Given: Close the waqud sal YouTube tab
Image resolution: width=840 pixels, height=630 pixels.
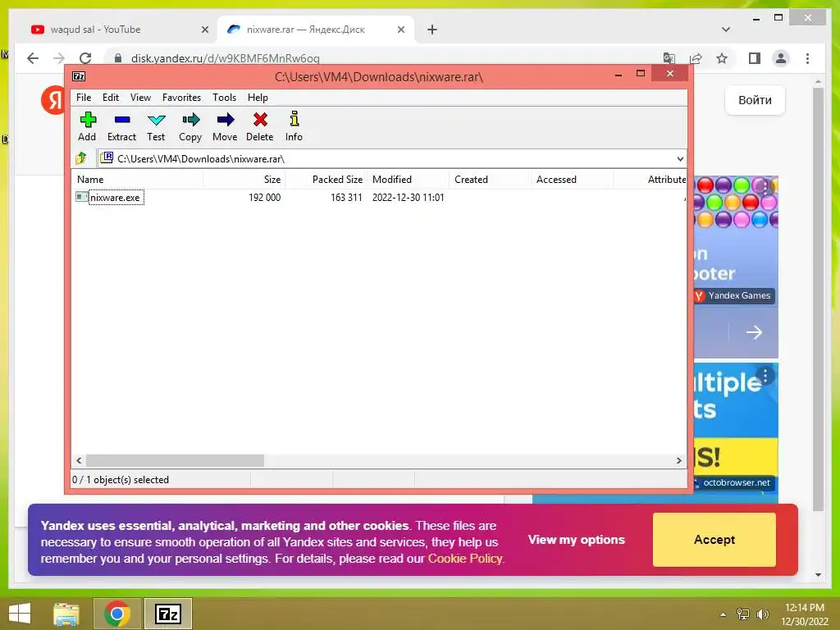Looking at the screenshot, I should pyautogui.click(x=204, y=30).
